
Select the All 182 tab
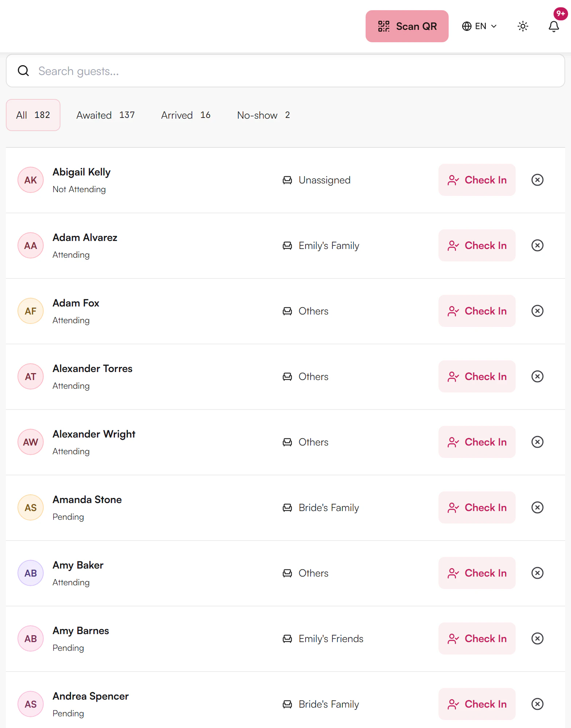pos(33,115)
